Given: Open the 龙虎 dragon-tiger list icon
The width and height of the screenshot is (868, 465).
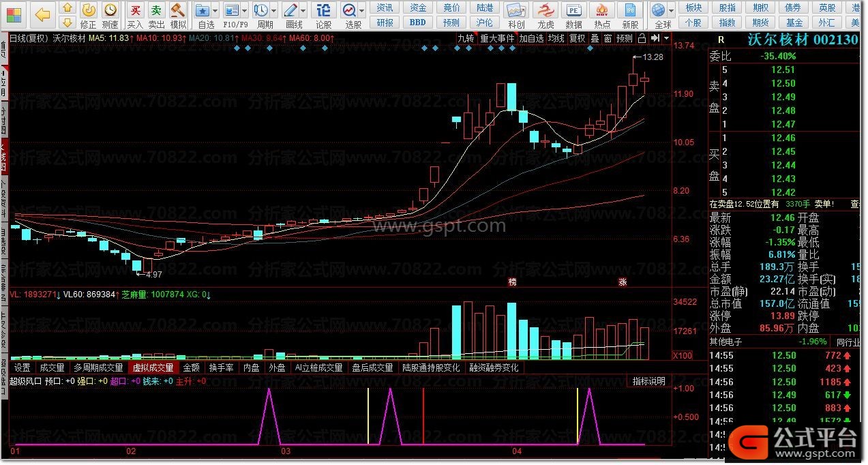Looking at the screenshot, I should [545, 15].
